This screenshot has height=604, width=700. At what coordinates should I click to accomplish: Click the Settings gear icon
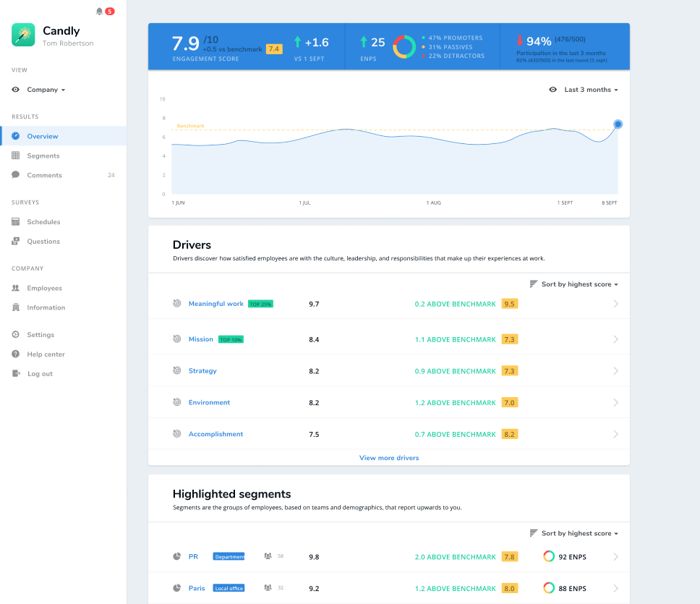(16, 335)
